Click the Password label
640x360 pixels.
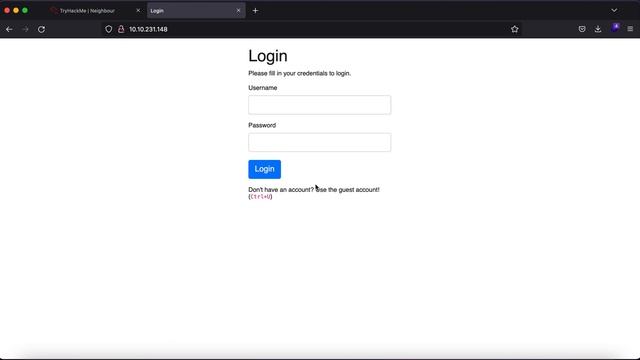tap(262, 125)
